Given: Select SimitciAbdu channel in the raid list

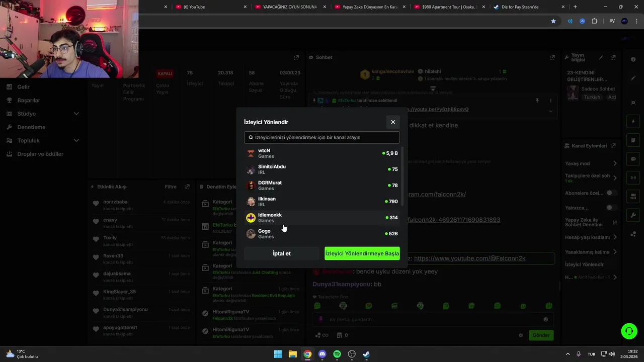Looking at the screenshot, I should tap(322, 169).
